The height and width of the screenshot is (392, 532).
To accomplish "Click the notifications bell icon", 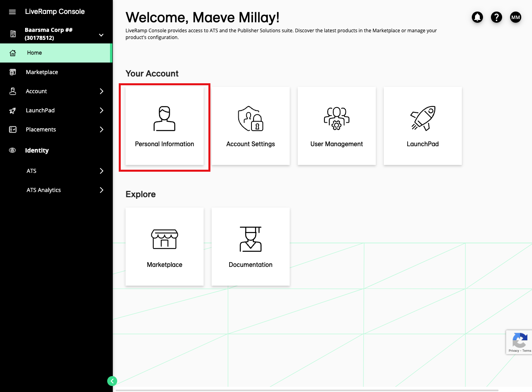I will click(x=477, y=17).
